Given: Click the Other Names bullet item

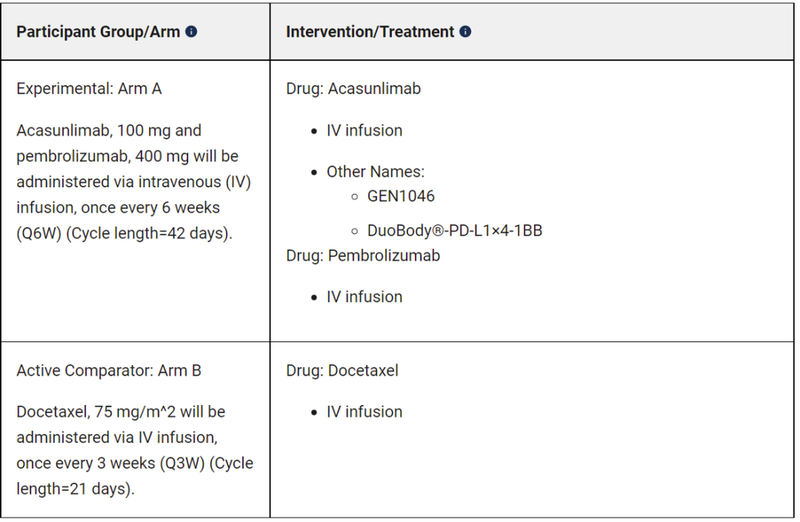Looking at the screenshot, I should [x=375, y=172].
